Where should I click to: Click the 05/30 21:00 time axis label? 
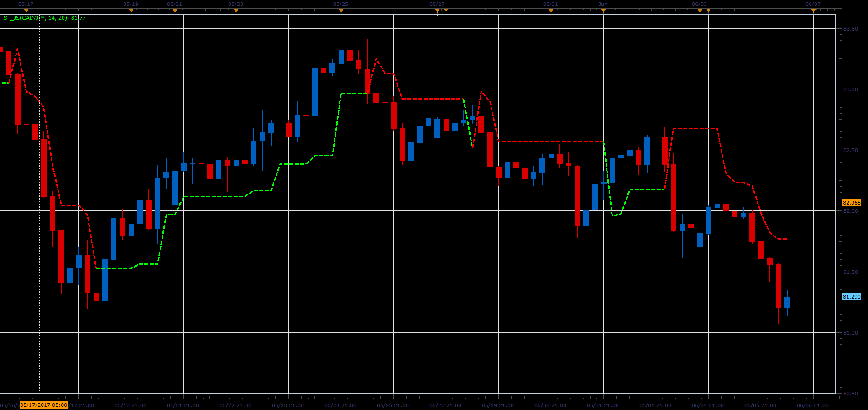click(x=550, y=405)
